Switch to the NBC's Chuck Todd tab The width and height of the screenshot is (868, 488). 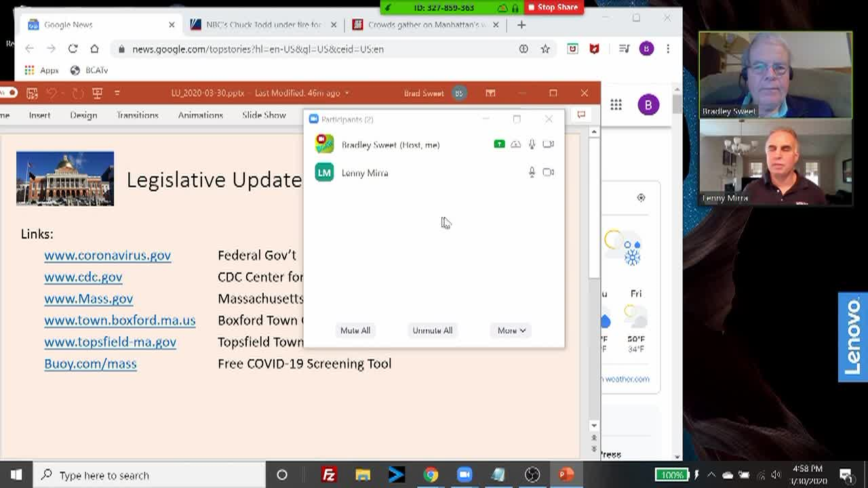[x=263, y=24]
